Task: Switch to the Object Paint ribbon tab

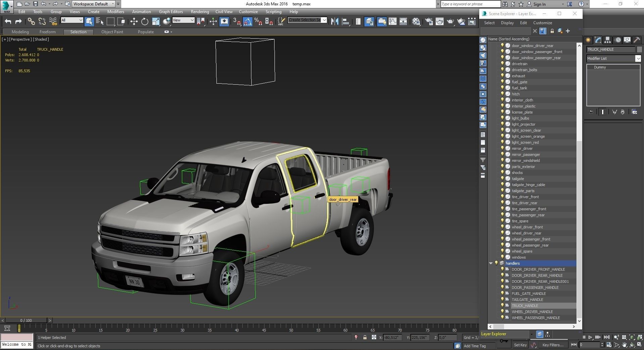Action: (x=112, y=32)
